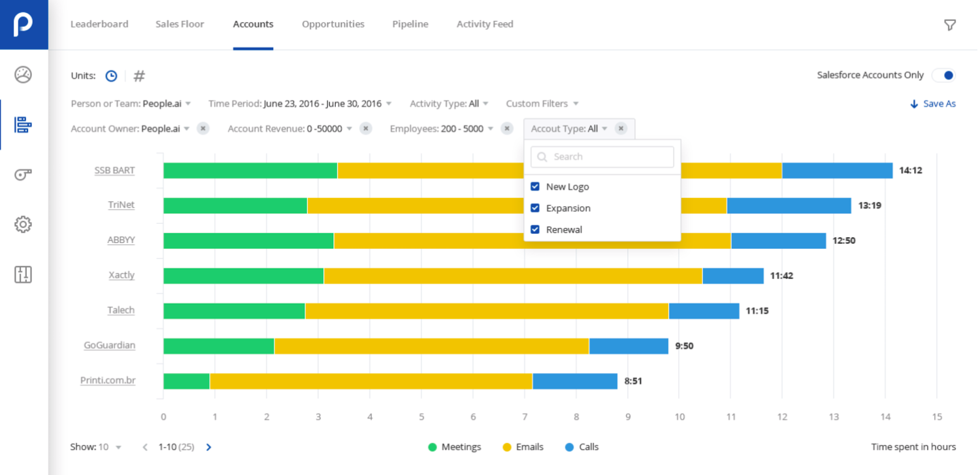Viewport: 980px width, 475px height.
Task: Expand the Custom Filters dropdown
Action: coord(542,104)
